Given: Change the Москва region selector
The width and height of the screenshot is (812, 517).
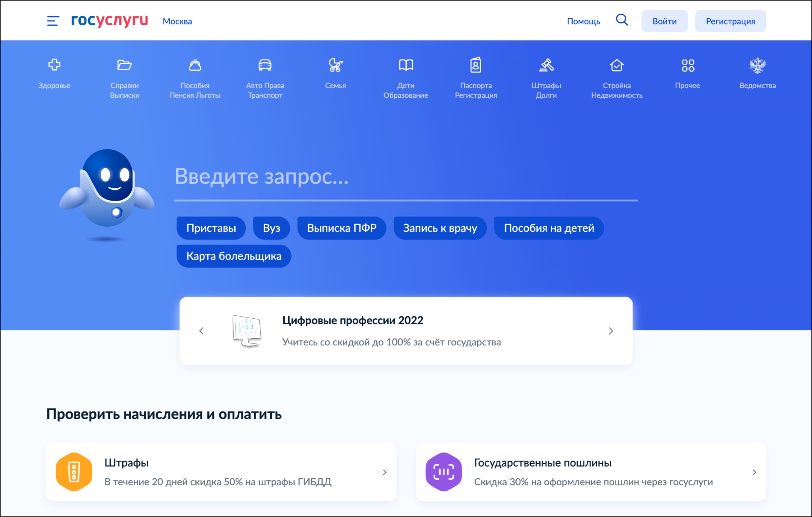Looking at the screenshot, I should [177, 21].
